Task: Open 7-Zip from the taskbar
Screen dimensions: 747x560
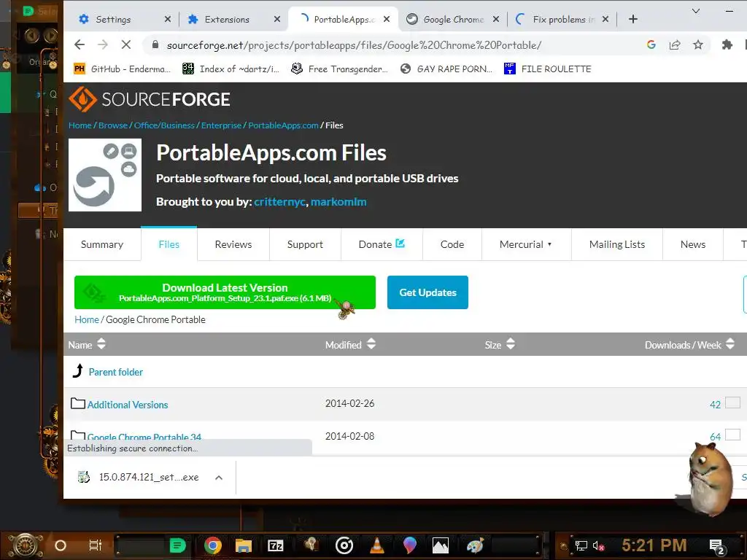Action: (276, 545)
